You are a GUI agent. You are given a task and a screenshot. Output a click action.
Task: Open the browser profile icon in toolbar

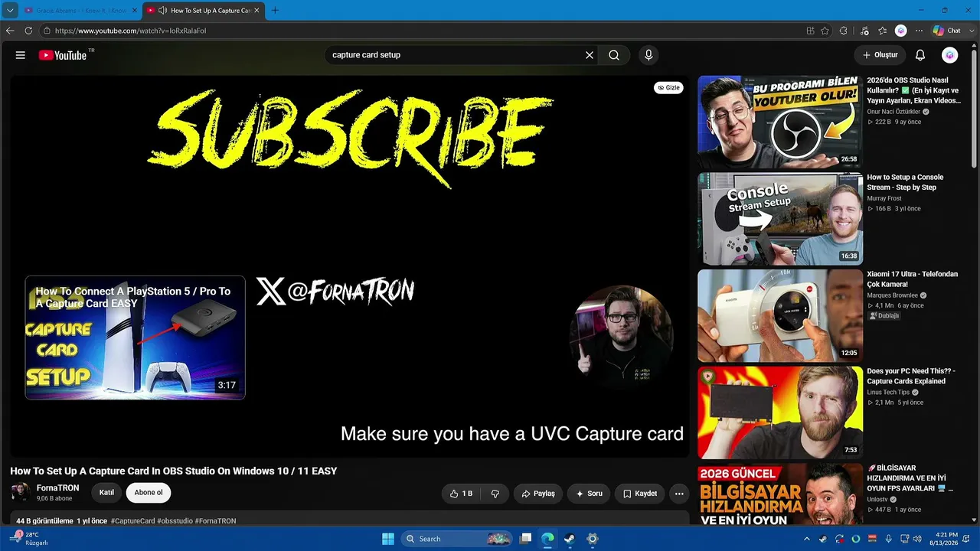tap(901, 31)
